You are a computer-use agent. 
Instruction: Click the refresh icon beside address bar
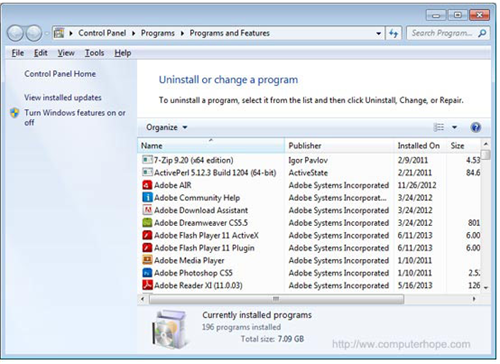click(x=394, y=33)
